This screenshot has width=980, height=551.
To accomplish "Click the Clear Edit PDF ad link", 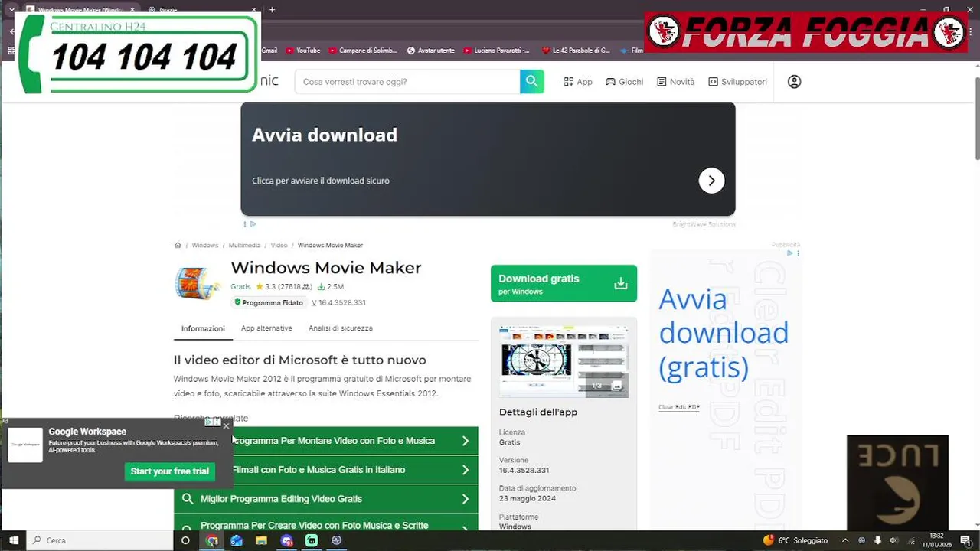I will click(x=679, y=407).
